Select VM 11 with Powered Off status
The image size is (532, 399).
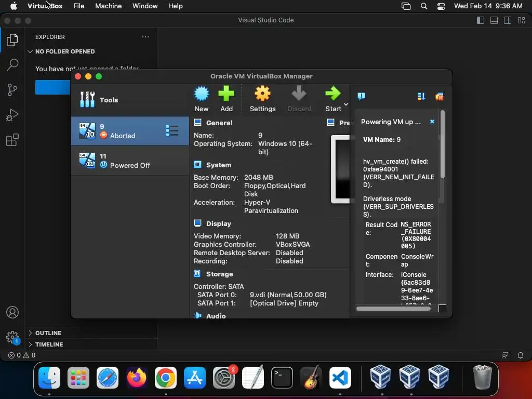[x=130, y=161]
